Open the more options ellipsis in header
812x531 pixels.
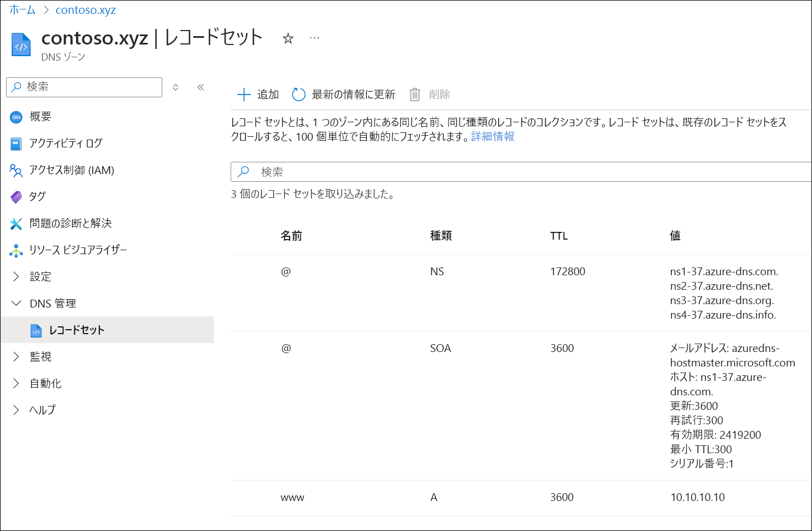315,38
